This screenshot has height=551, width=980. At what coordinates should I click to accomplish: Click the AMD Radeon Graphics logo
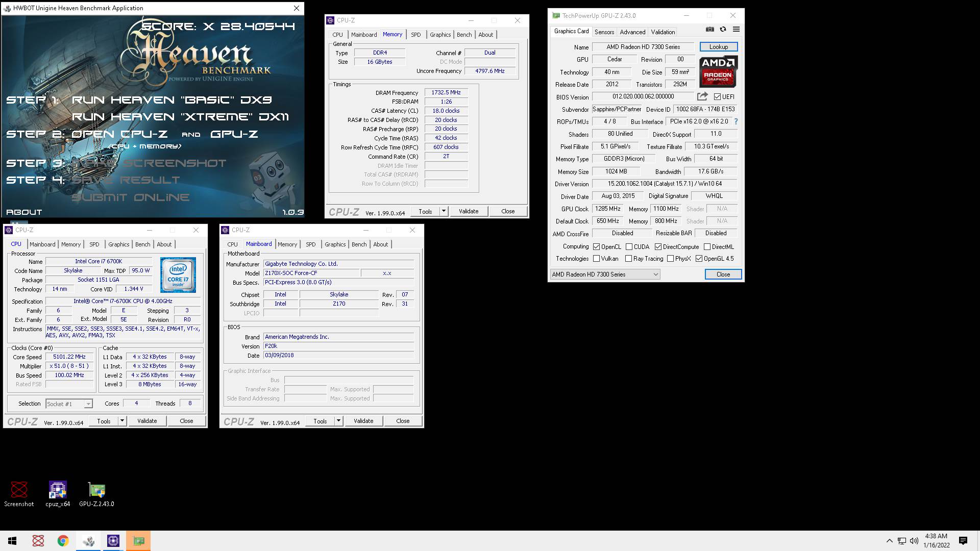pyautogui.click(x=718, y=71)
